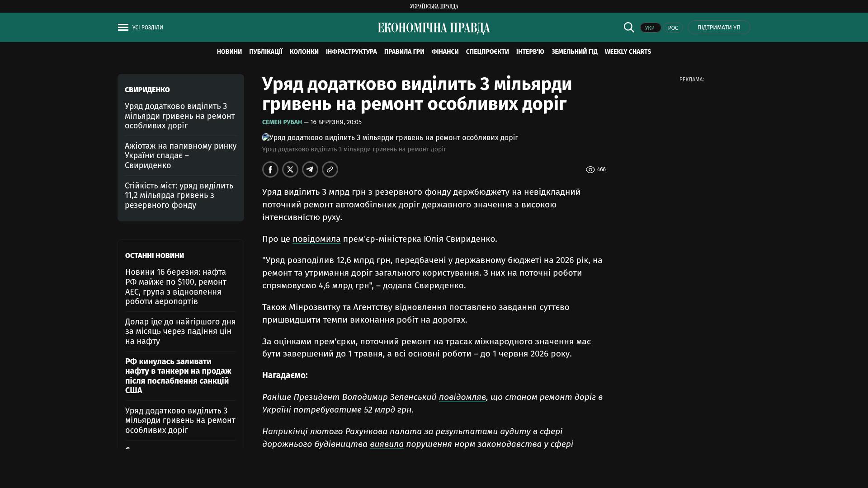Switch language to УКР

pyautogui.click(x=650, y=28)
